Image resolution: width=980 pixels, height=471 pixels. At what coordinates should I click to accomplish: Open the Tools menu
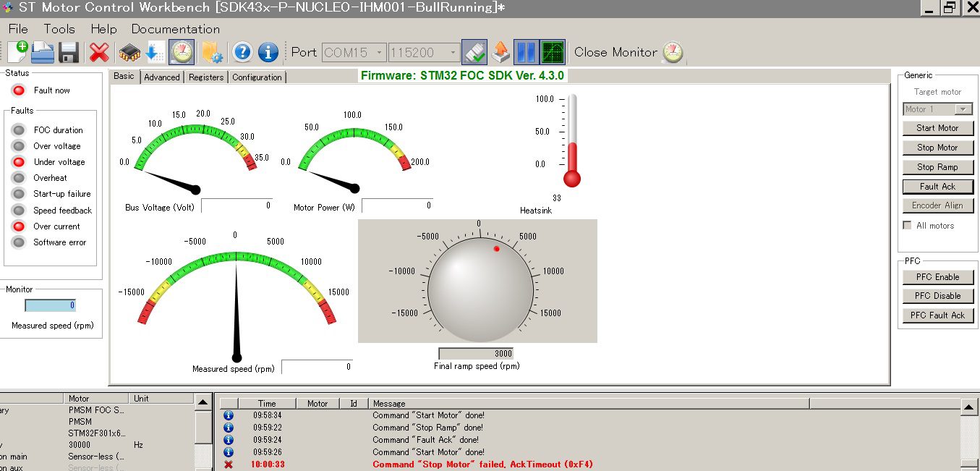click(59, 29)
